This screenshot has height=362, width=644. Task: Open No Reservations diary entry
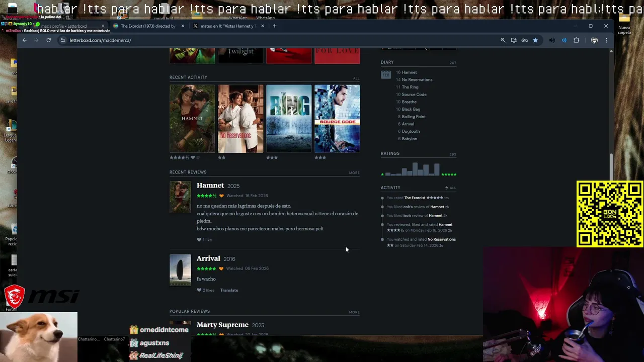click(417, 80)
